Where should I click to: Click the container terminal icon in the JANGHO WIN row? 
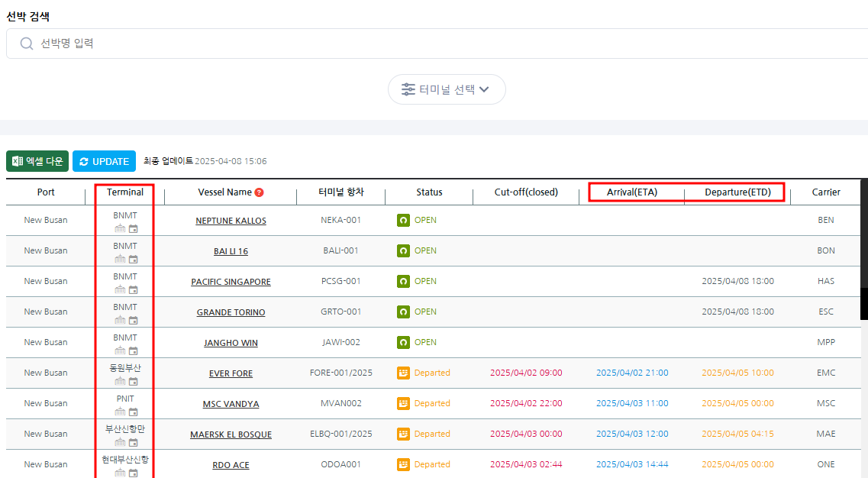tap(120, 350)
